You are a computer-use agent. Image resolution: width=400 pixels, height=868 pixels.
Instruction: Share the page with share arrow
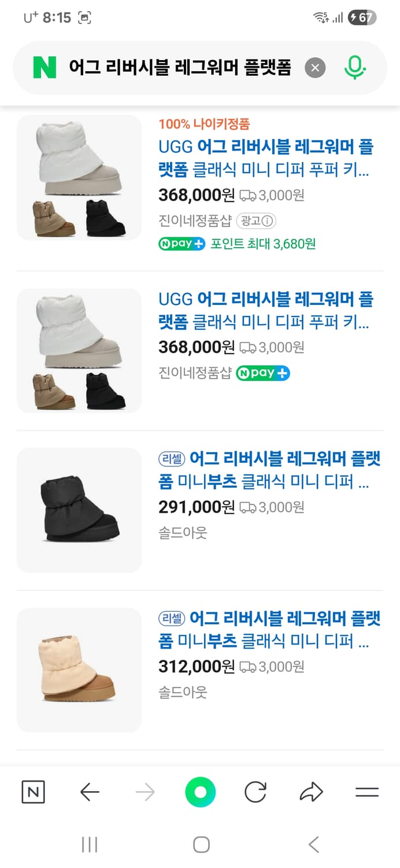pos(311,792)
